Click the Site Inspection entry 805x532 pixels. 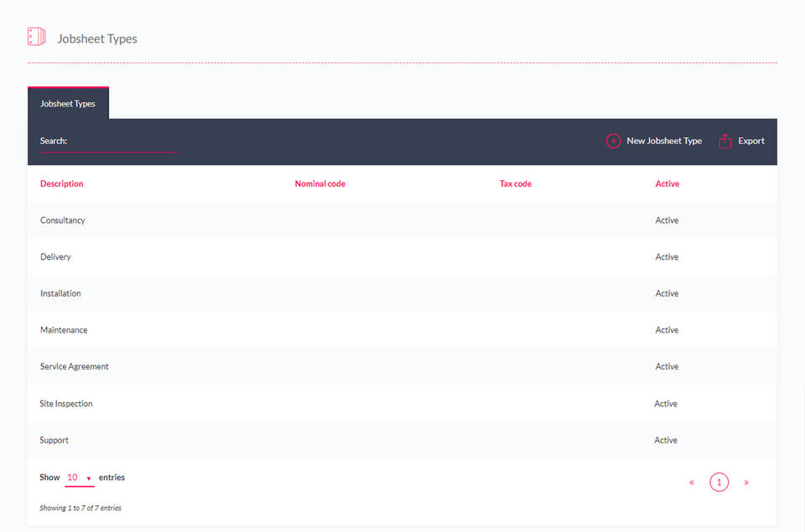(x=66, y=404)
